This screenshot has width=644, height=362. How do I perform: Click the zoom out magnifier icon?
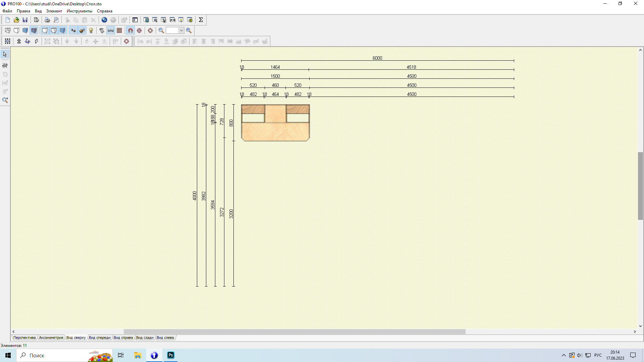[161, 31]
